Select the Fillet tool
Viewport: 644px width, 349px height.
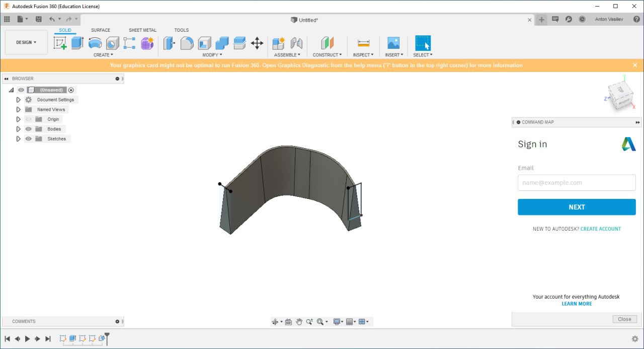pos(187,43)
